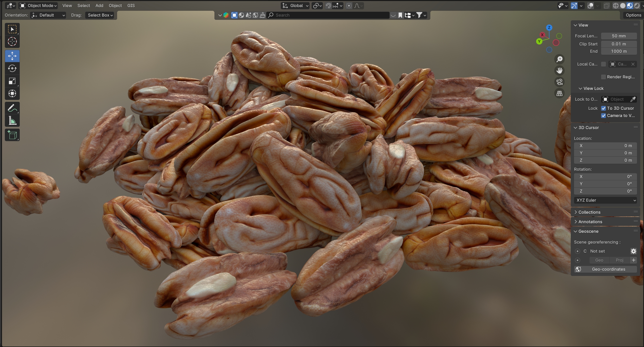Select the Add Cube tool
Viewport: 644px width, 347px height.
tap(12, 135)
